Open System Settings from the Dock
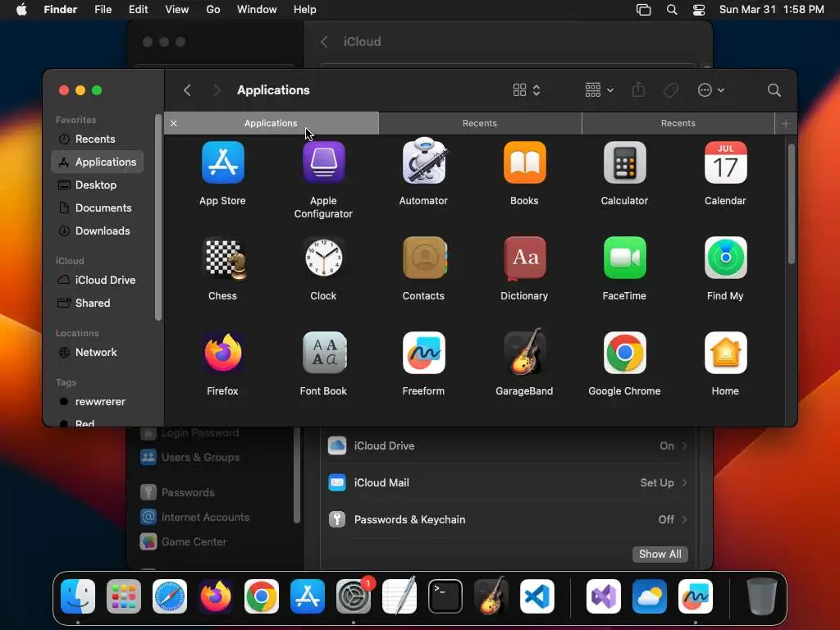 pos(354,596)
